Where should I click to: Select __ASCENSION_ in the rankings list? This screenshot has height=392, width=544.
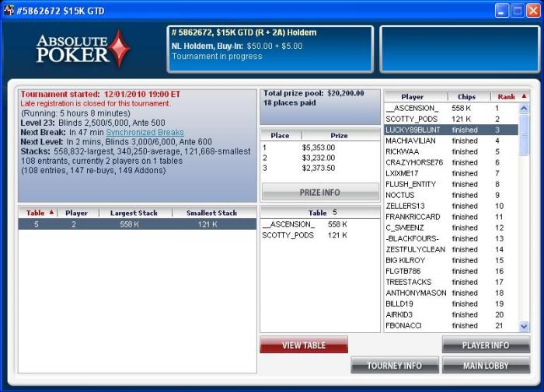click(451, 108)
